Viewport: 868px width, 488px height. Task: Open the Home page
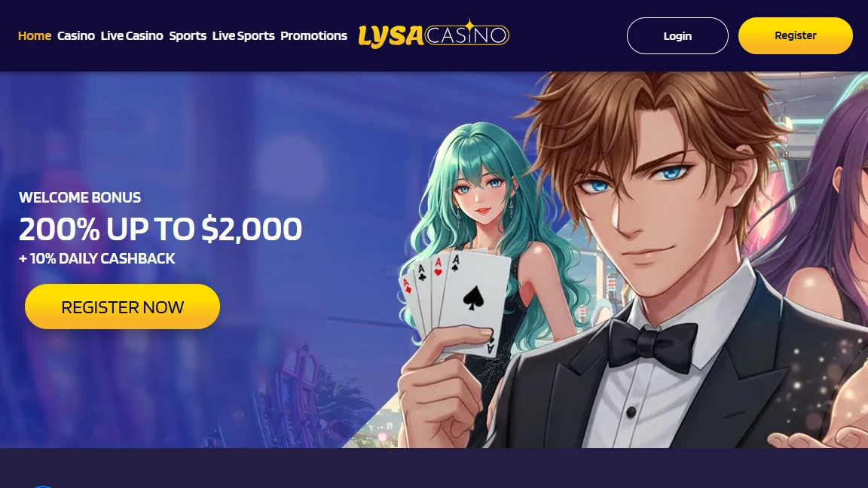click(x=35, y=35)
